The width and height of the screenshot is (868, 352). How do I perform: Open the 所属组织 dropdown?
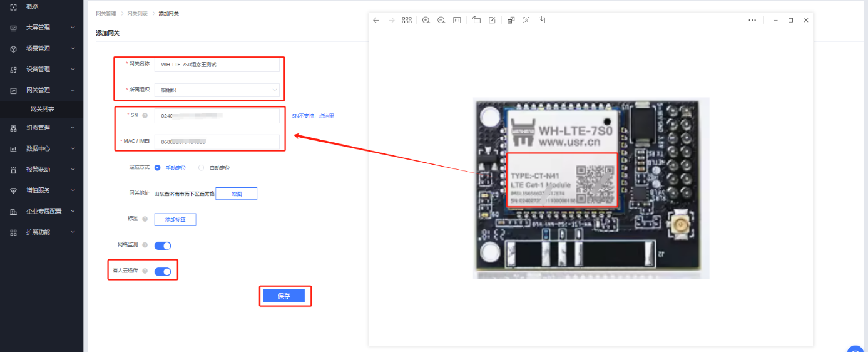click(x=217, y=90)
